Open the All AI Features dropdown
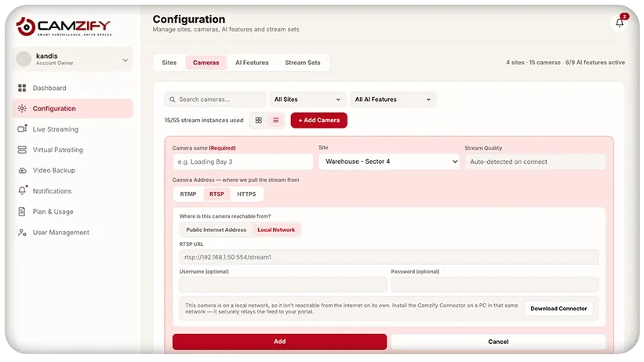The height and width of the screenshot is (362, 644). pyautogui.click(x=393, y=100)
